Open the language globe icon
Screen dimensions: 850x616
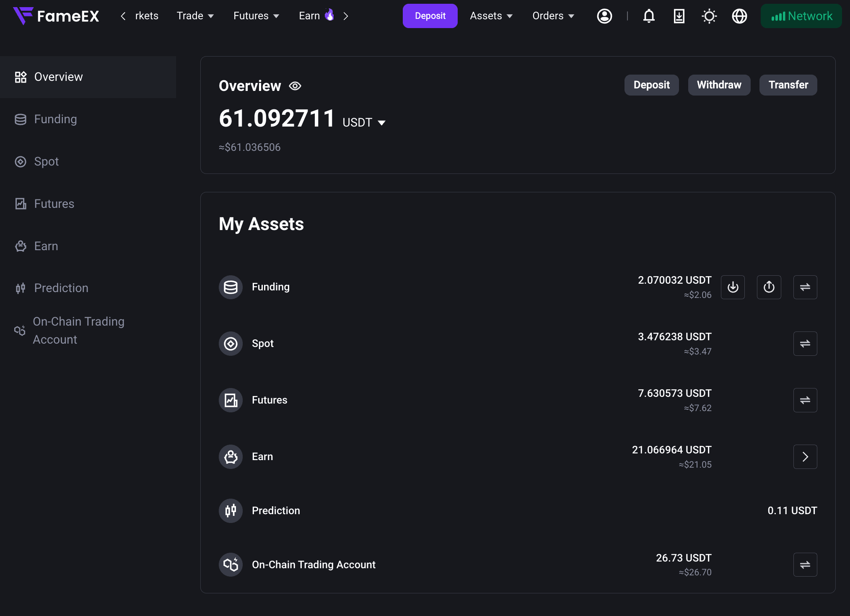tap(739, 16)
